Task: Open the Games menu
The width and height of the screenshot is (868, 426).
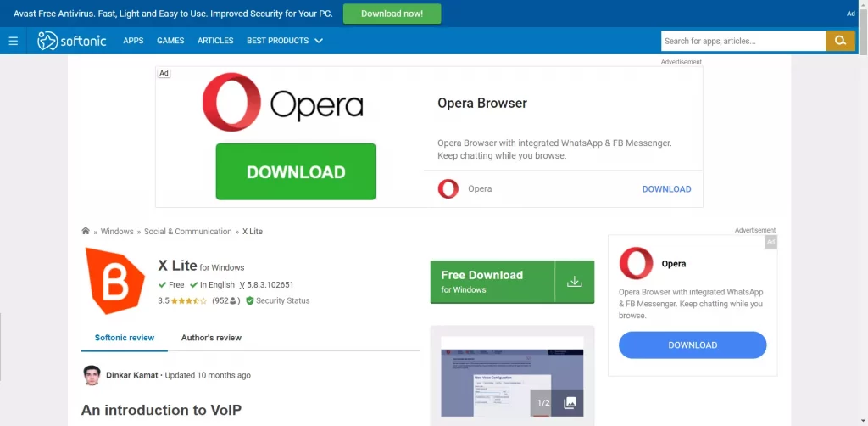Action: pyautogui.click(x=170, y=41)
